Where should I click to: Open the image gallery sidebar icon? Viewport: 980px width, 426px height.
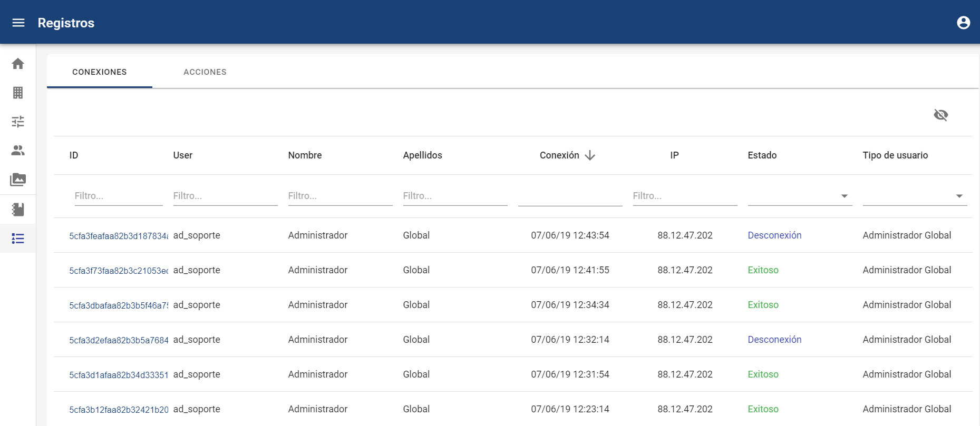click(18, 180)
